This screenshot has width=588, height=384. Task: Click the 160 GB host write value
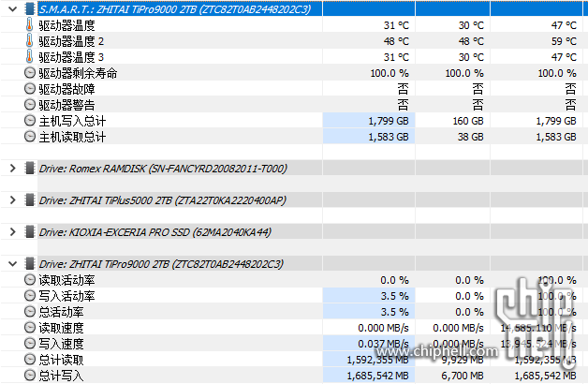[468, 121]
